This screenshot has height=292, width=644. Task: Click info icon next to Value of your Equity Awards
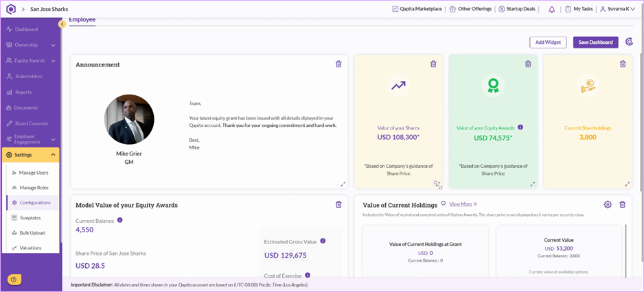point(520,127)
